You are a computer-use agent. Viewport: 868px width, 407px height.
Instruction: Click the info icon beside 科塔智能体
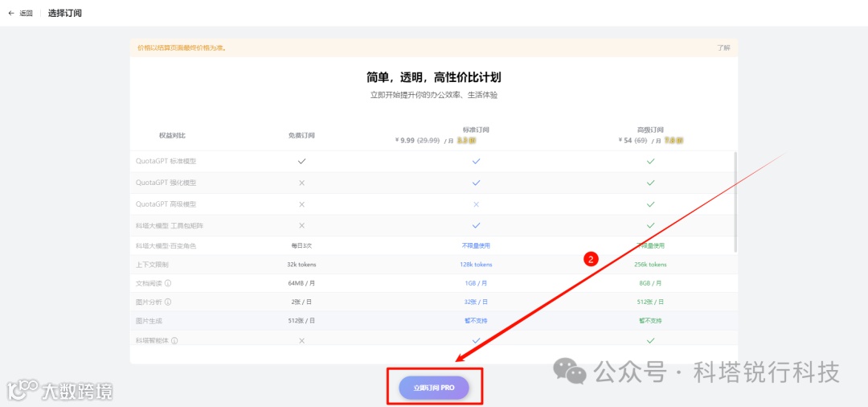coord(174,340)
